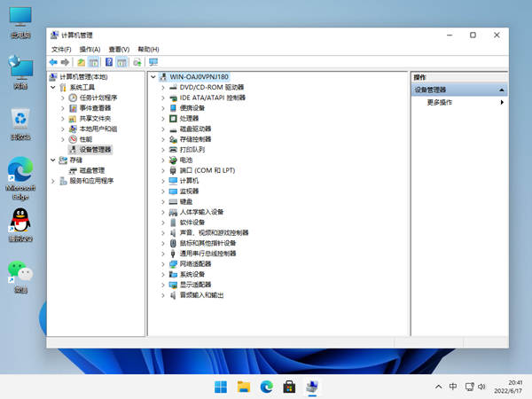
Task: Expand the DVD/CD-ROM 驱动器 category
Action: pos(162,87)
